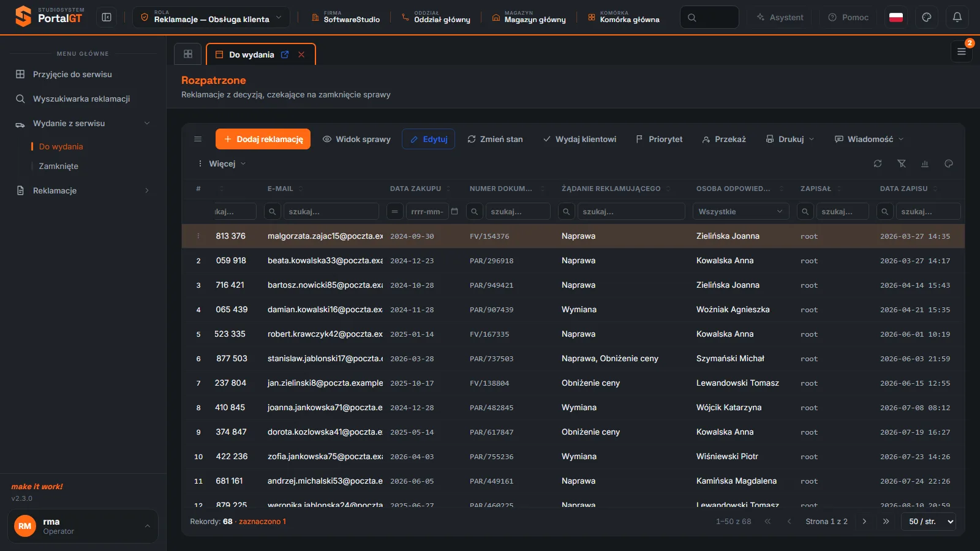Expand the Reklamacje menu section
This screenshot has width=980, height=551.
tap(83, 190)
